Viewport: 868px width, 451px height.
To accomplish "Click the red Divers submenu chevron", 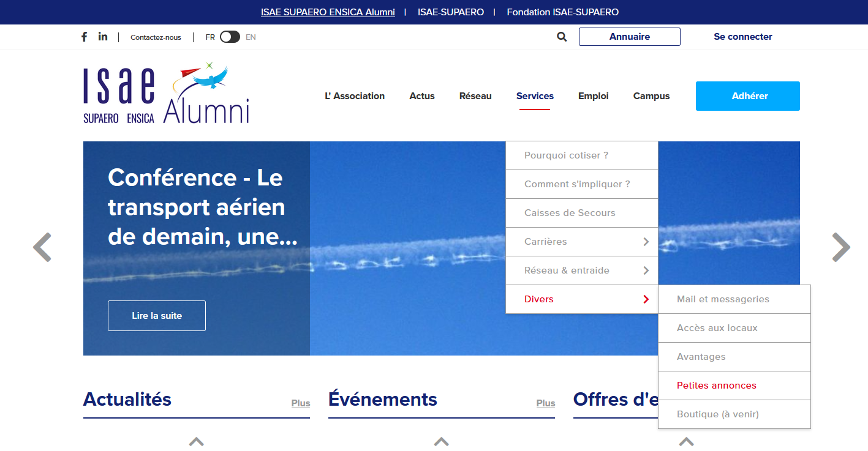I will (x=646, y=299).
